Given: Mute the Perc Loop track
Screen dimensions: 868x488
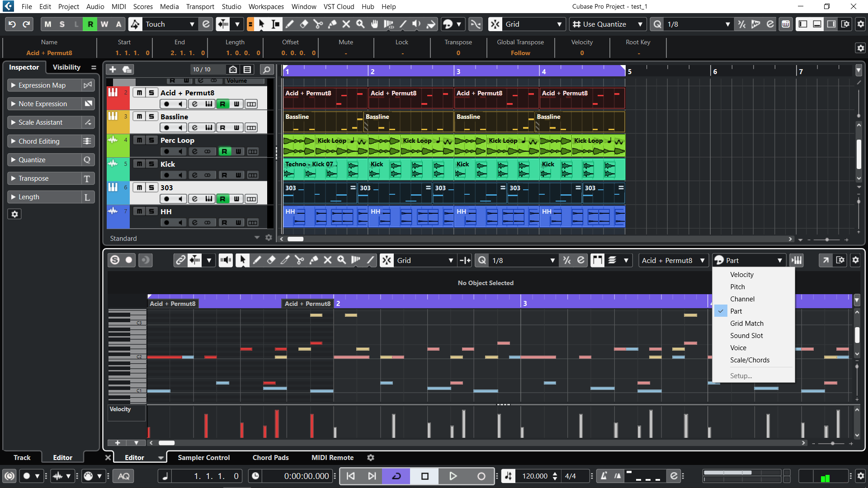Looking at the screenshot, I should click(x=139, y=140).
